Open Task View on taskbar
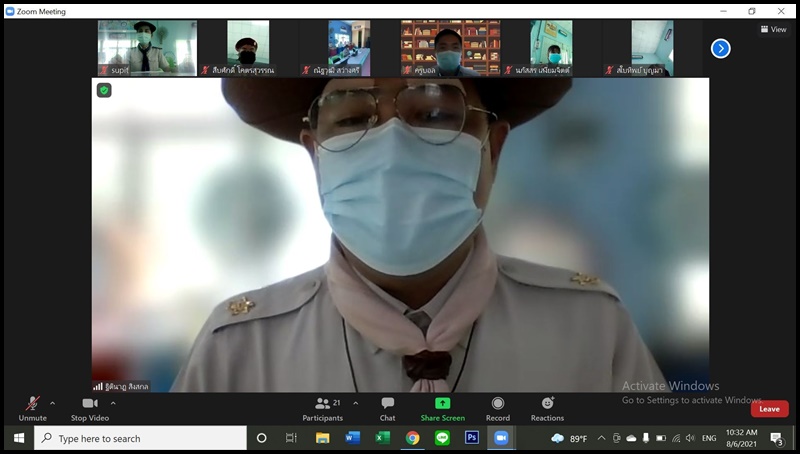This screenshot has height=454, width=800. tap(291, 438)
